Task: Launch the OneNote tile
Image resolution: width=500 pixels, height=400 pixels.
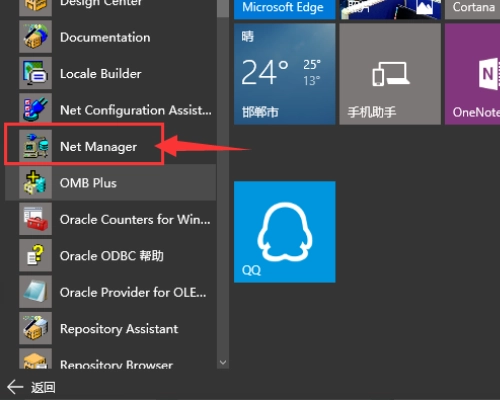Action: pos(472,74)
